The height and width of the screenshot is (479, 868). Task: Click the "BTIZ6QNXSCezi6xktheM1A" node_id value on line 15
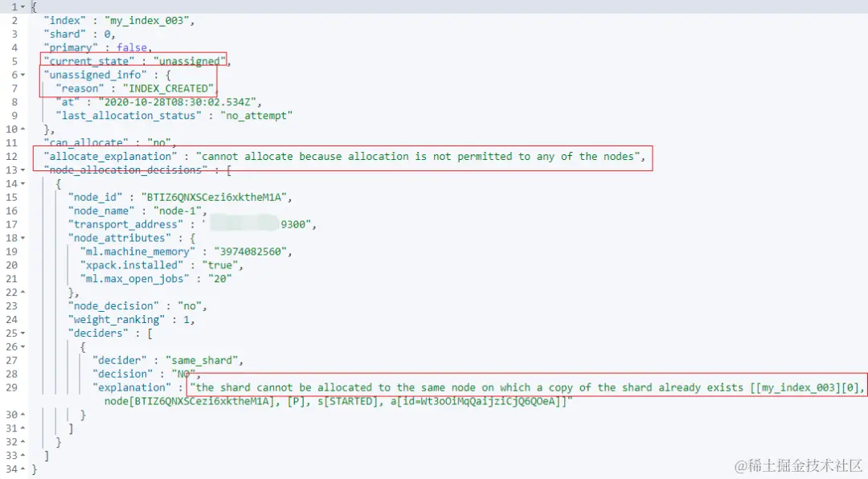(214, 197)
